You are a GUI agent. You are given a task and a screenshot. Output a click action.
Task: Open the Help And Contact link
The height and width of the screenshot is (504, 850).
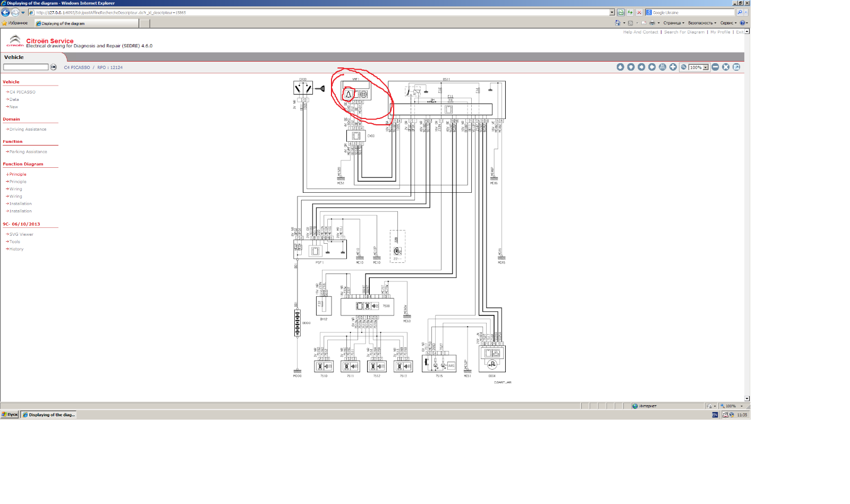641,32
